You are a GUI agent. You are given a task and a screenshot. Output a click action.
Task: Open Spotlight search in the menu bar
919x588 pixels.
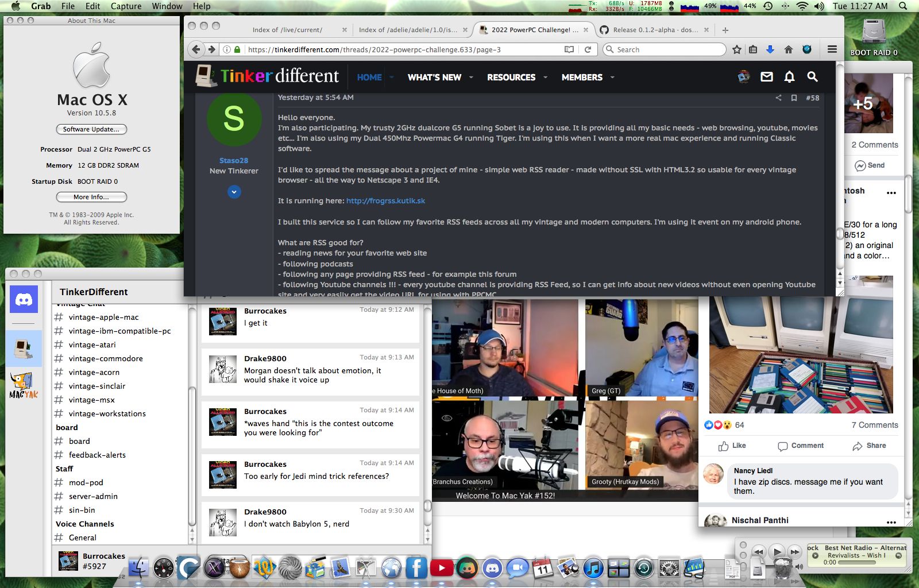(x=903, y=6)
